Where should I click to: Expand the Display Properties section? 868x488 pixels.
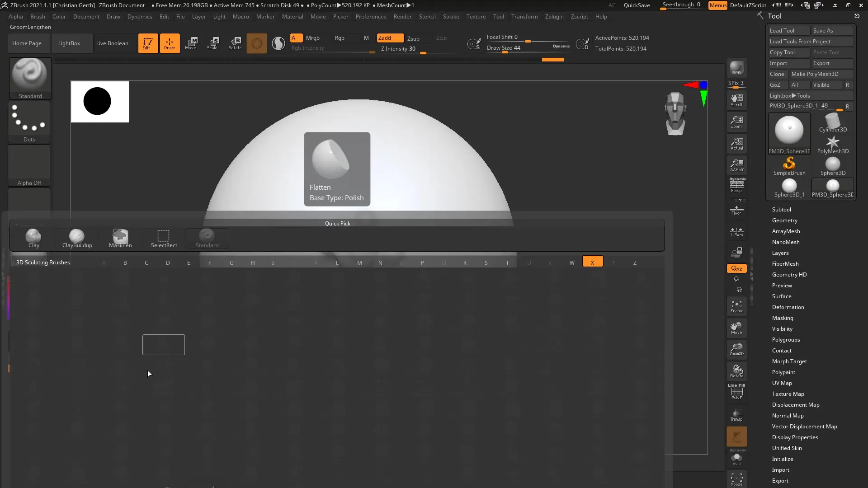795,437
